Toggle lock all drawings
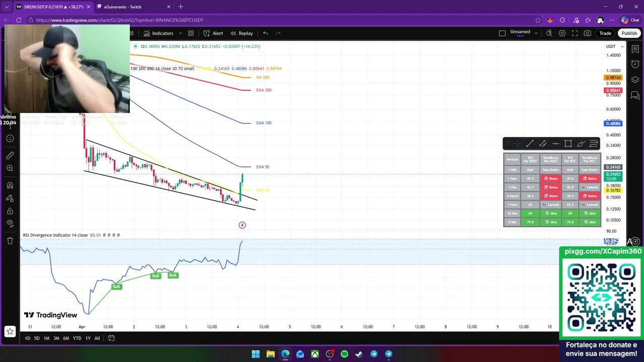The height and width of the screenshot is (362, 644). pos(10,211)
